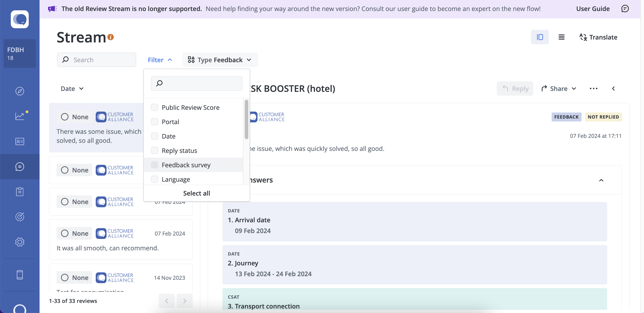This screenshot has height=313, width=644.
Task: Open the review dated 14 Nov 2023
Action: pyautogui.click(x=121, y=278)
